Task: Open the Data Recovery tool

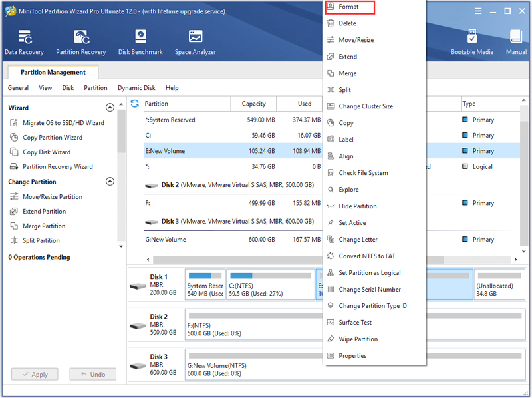Action: pyautogui.click(x=24, y=43)
